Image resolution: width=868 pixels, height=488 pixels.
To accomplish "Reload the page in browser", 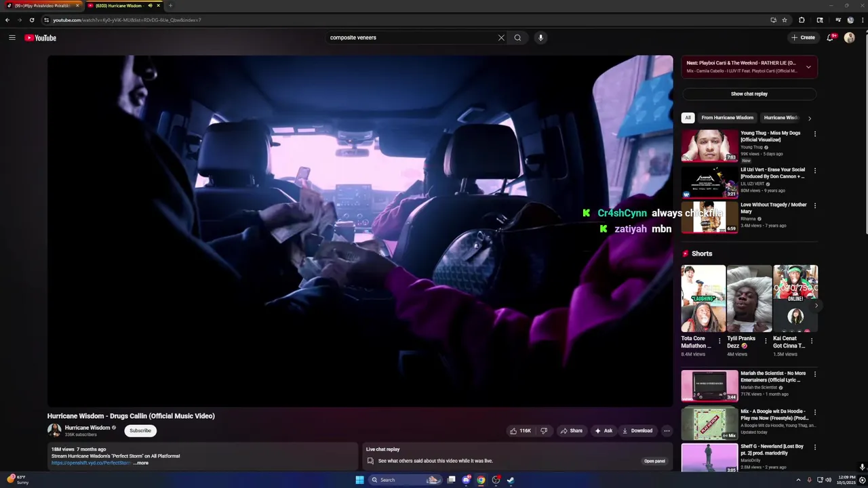I will tap(31, 20).
